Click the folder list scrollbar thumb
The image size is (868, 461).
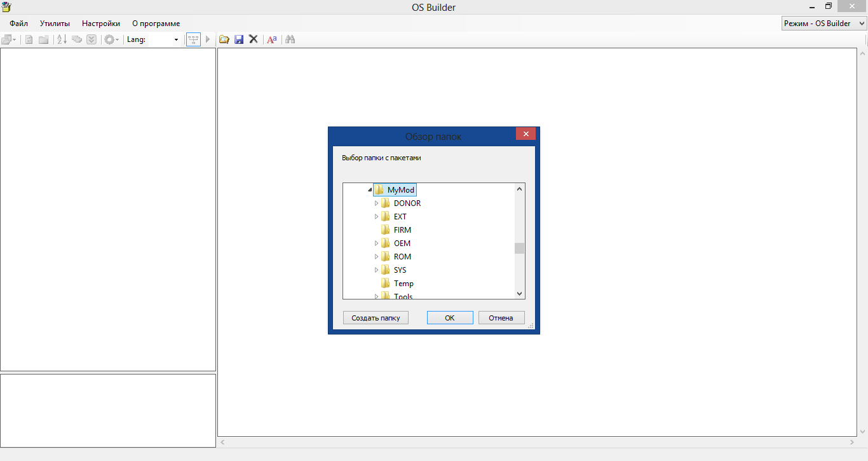pos(520,248)
